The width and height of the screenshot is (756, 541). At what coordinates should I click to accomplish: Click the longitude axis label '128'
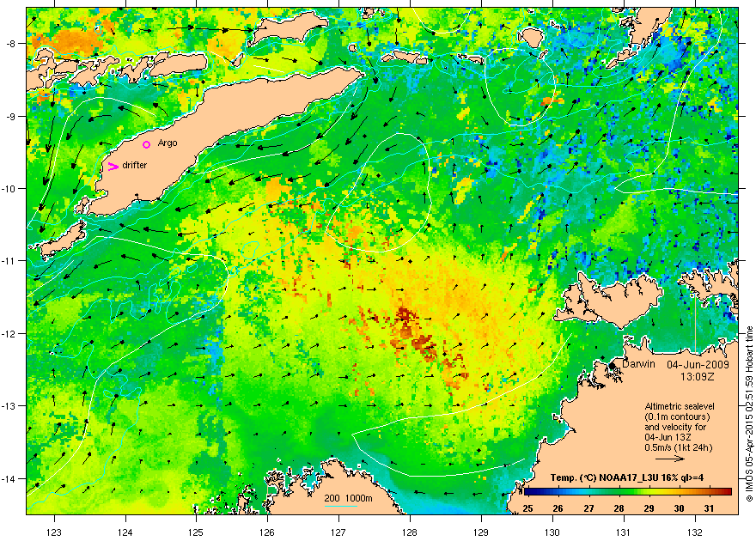(x=410, y=532)
